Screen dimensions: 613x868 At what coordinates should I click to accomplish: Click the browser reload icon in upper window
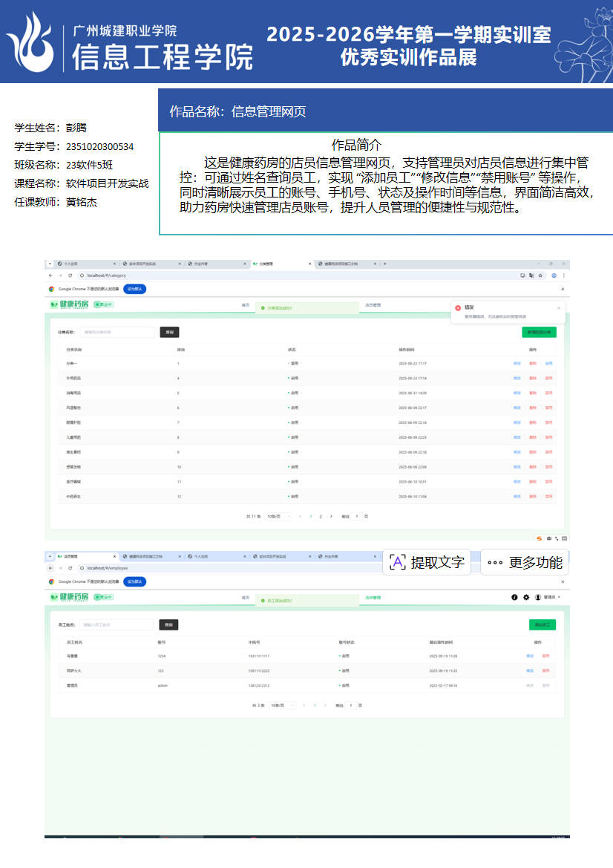click(x=70, y=275)
